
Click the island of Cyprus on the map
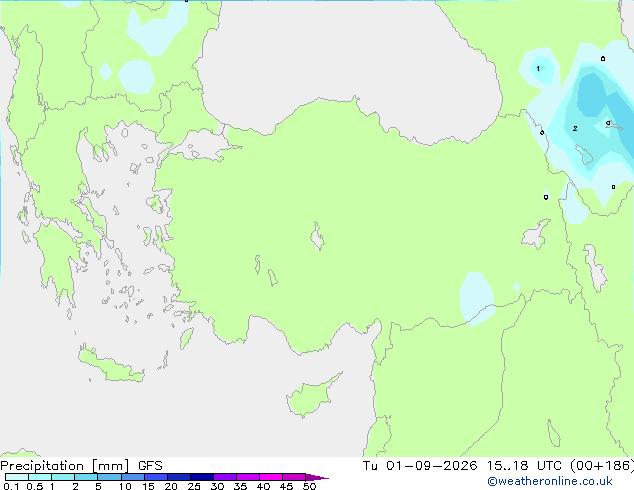(311, 395)
